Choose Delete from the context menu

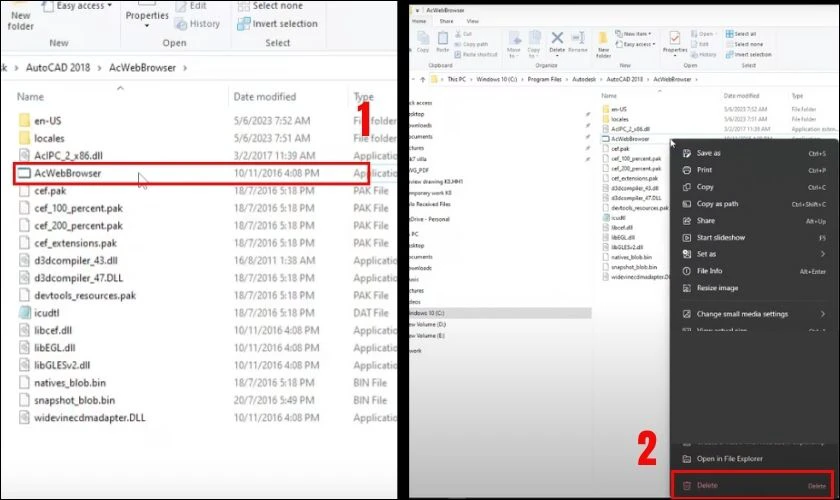pos(708,485)
